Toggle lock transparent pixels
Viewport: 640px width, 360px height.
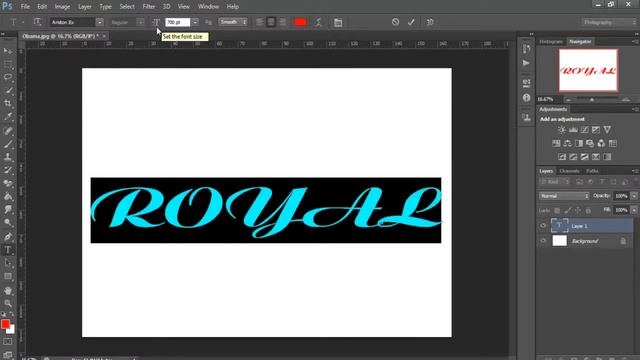pyautogui.click(x=557, y=210)
